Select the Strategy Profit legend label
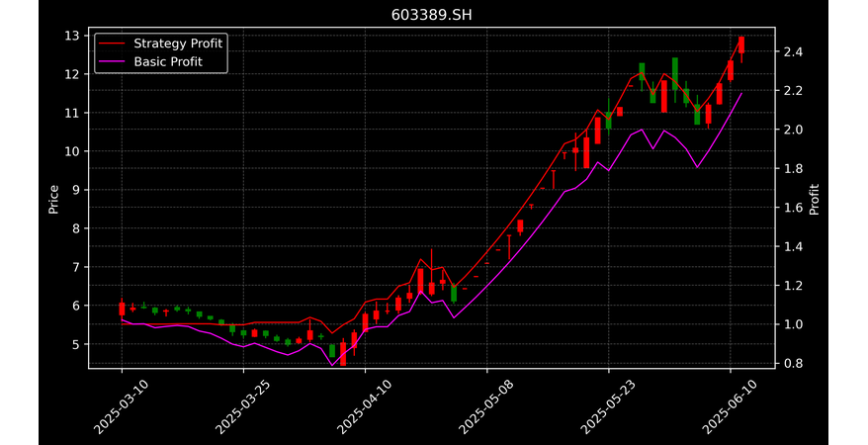This screenshot has height=445, width=868. pyautogui.click(x=178, y=44)
